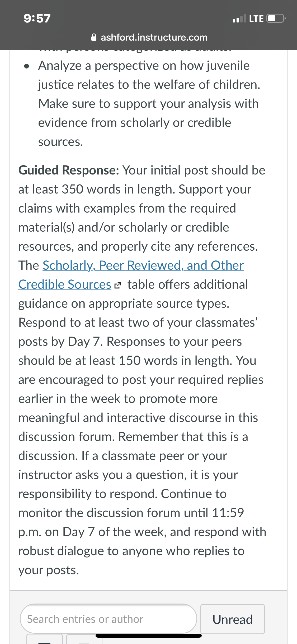Click the closing words 'your posts.'

point(49,570)
